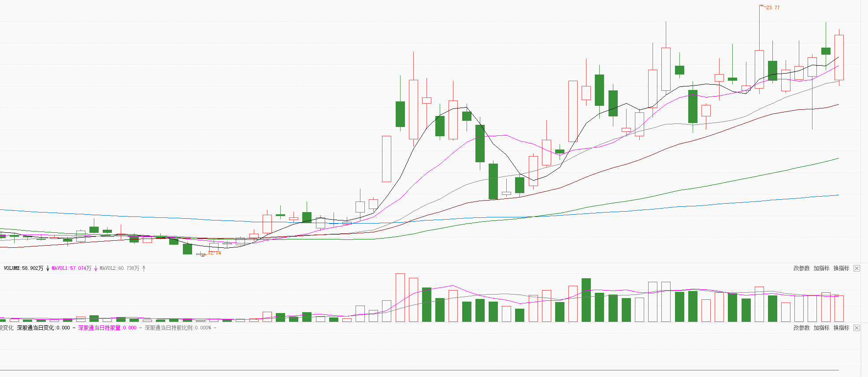Select the VOLUME:58.902万 label

click(23, 268)
